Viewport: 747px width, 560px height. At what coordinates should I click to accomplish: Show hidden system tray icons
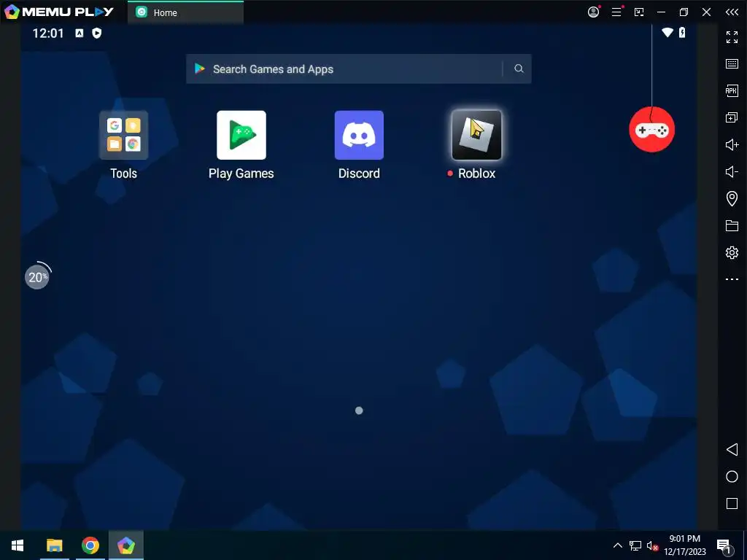tap(617, 545)
